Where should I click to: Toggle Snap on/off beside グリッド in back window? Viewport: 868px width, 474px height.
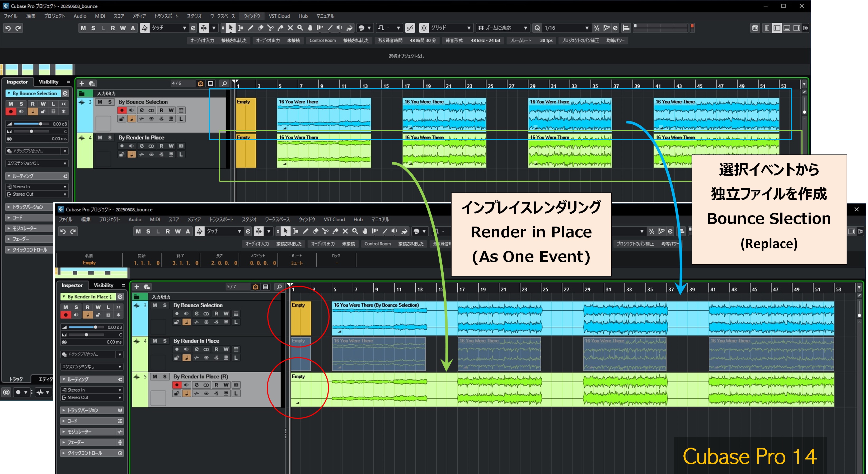424,28
